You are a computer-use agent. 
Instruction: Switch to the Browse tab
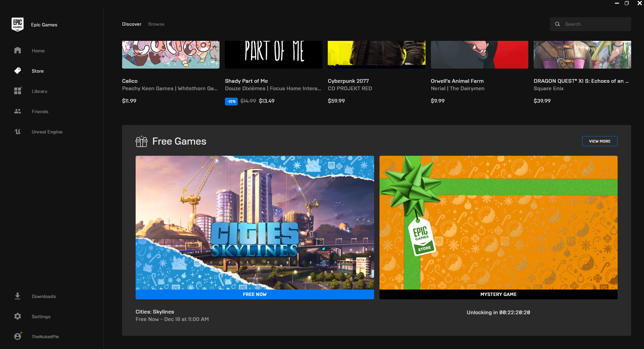pos(156,24)
